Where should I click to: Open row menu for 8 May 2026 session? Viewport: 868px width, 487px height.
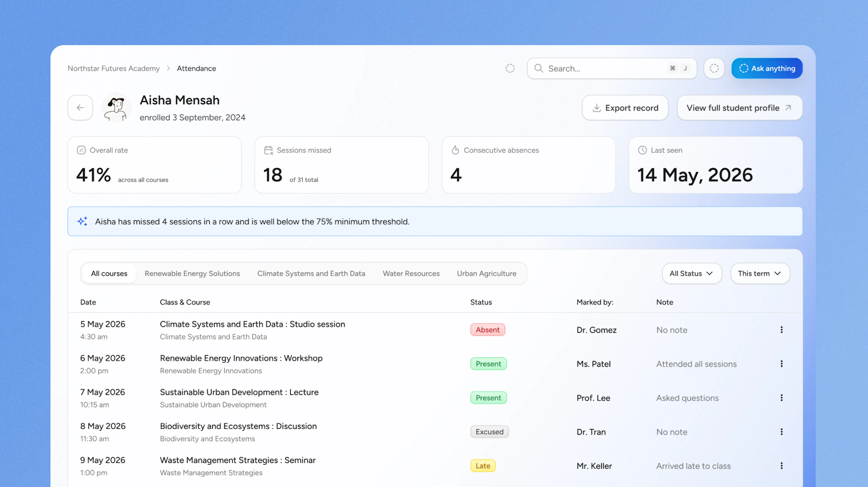point(782,432)
